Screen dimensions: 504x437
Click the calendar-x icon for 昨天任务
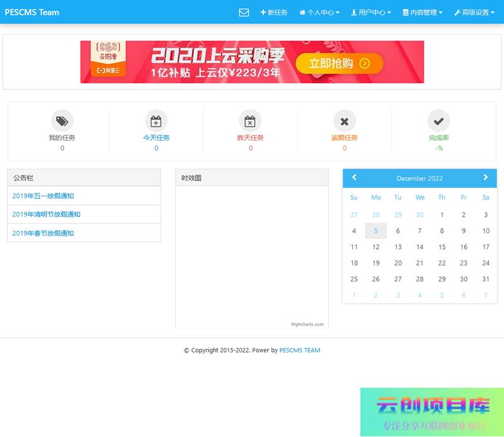(250, 121)
